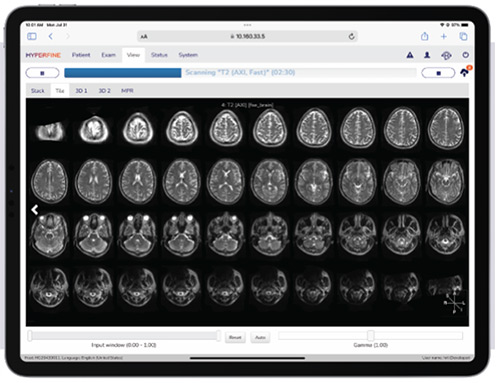Open the user profile icon
The image size is (500, 383).
click(x=427, y=55)
